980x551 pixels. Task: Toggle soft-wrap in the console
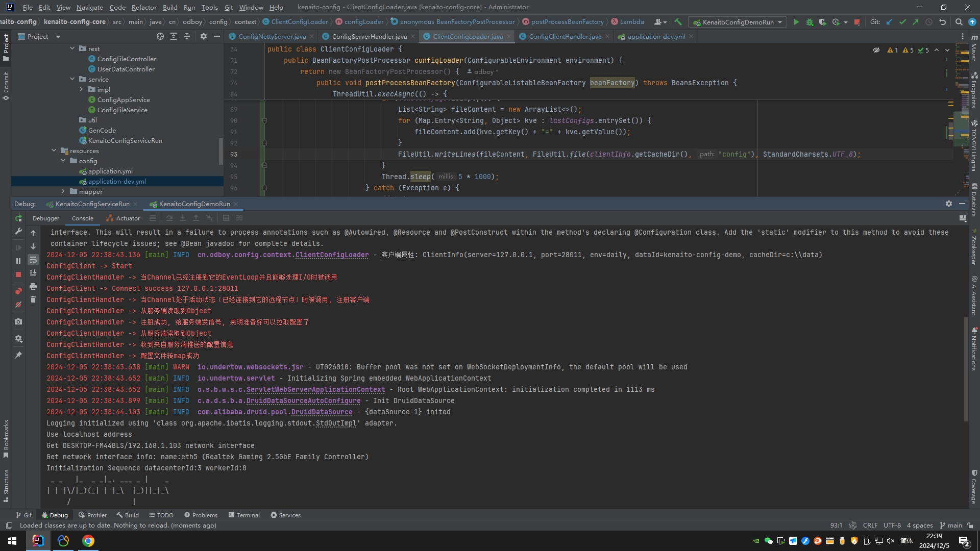33,260
